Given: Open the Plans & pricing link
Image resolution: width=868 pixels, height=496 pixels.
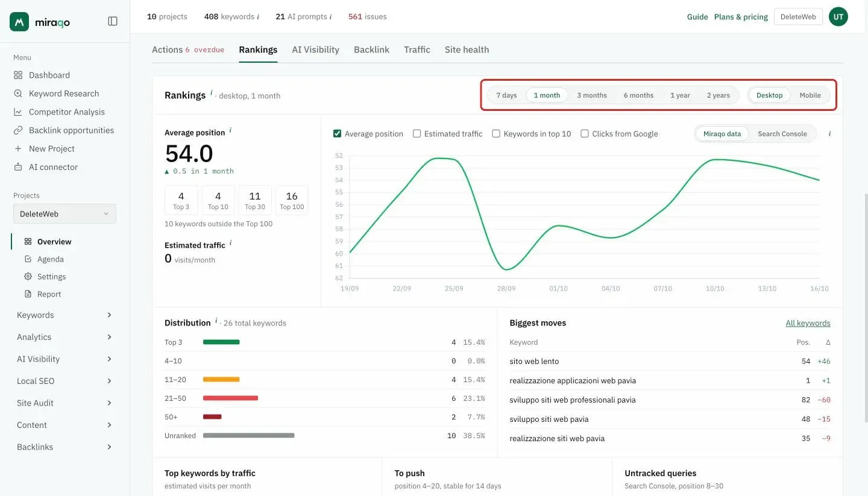Looking at the screenshot, I should (x=741, y=17).
